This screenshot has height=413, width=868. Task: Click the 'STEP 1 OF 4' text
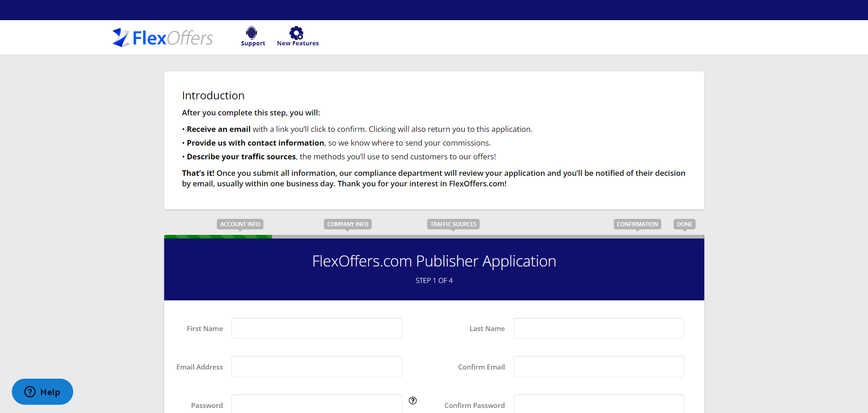[x=434, y=281]
